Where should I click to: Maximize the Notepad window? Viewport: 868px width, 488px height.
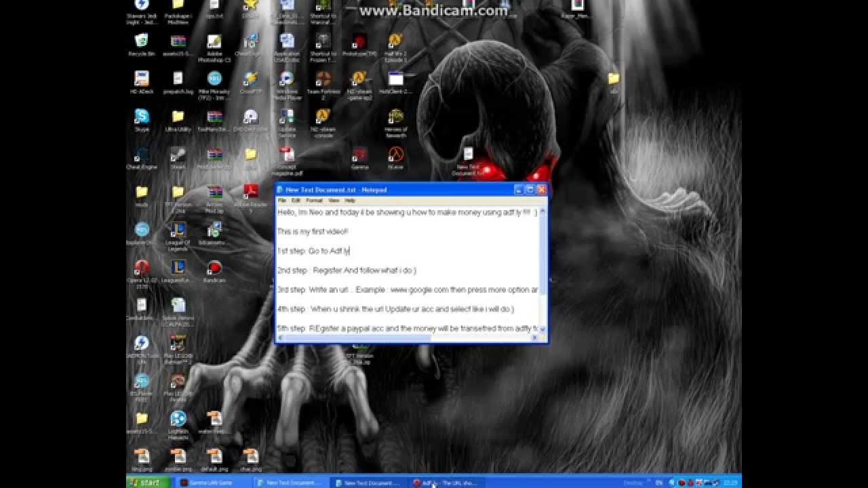[530, 190]
